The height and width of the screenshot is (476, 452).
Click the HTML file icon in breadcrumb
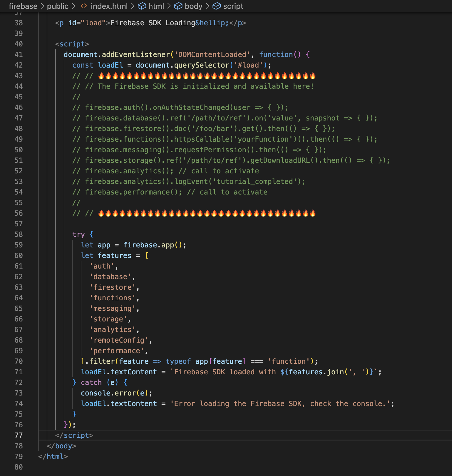pos(84,6)
